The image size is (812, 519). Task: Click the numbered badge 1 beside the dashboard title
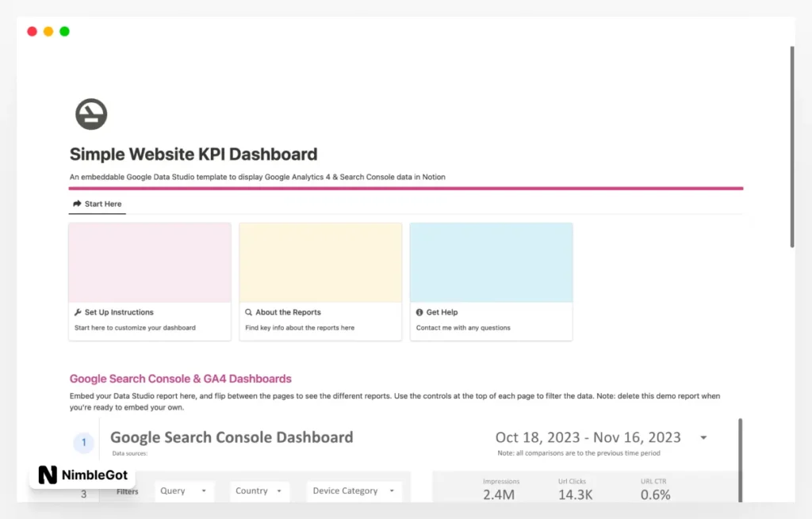point(83,443)
